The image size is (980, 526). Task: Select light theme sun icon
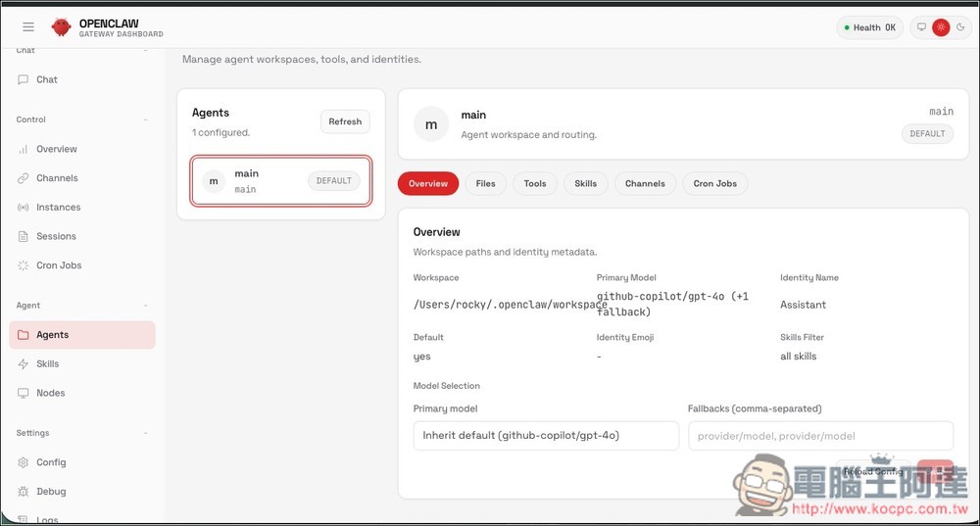[x=941, y=26]
